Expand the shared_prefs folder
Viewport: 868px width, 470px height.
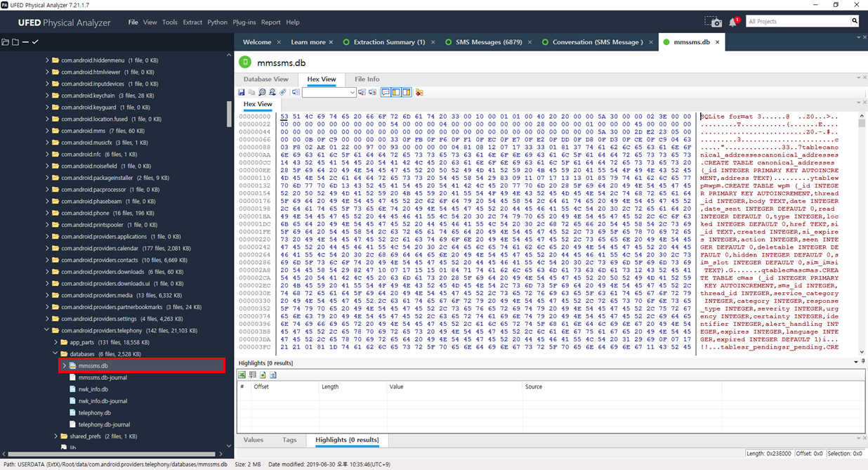pos(55,436)
